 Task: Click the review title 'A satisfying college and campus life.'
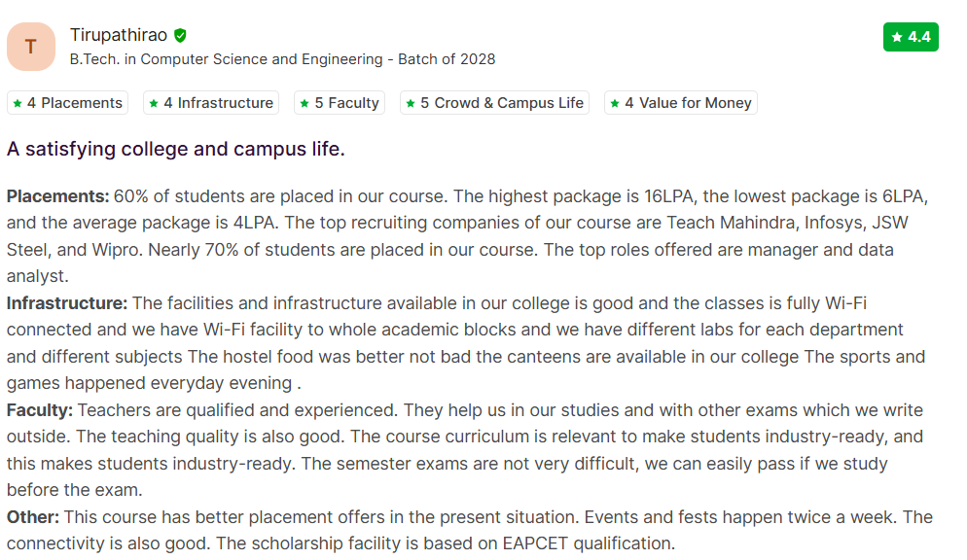click(176, 150)
